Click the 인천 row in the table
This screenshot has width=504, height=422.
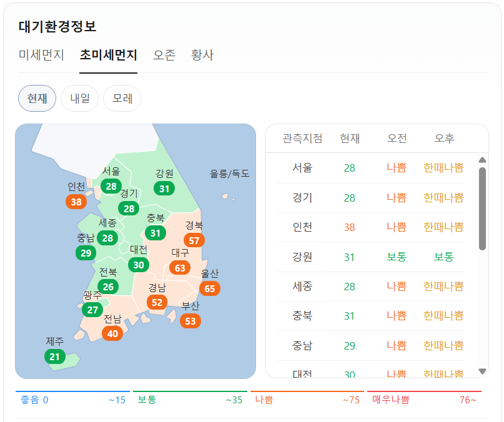click(x=371, y=227)
